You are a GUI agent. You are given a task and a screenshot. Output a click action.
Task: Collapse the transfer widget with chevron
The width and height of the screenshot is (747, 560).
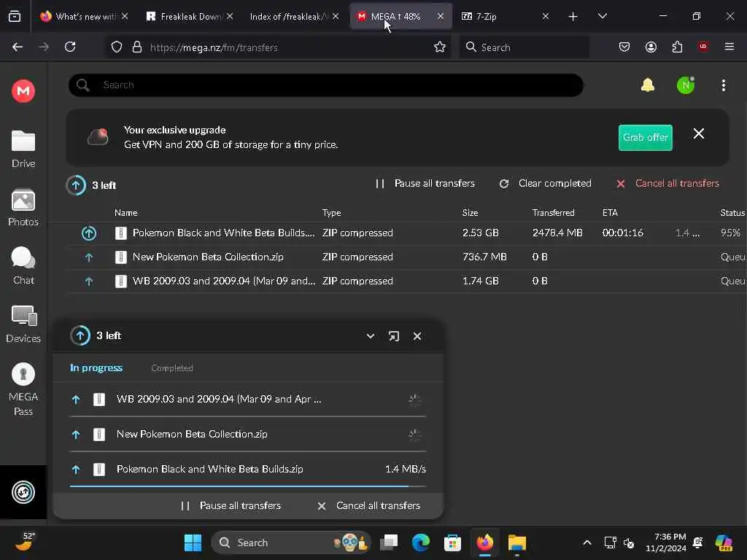pyautogui.click(x=370, y=336)
